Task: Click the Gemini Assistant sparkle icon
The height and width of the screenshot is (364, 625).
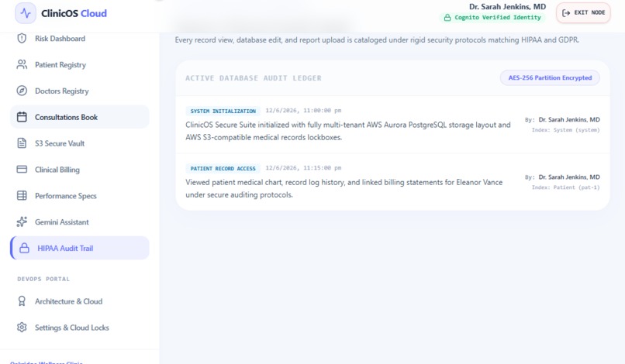Action: pos(22,221)
